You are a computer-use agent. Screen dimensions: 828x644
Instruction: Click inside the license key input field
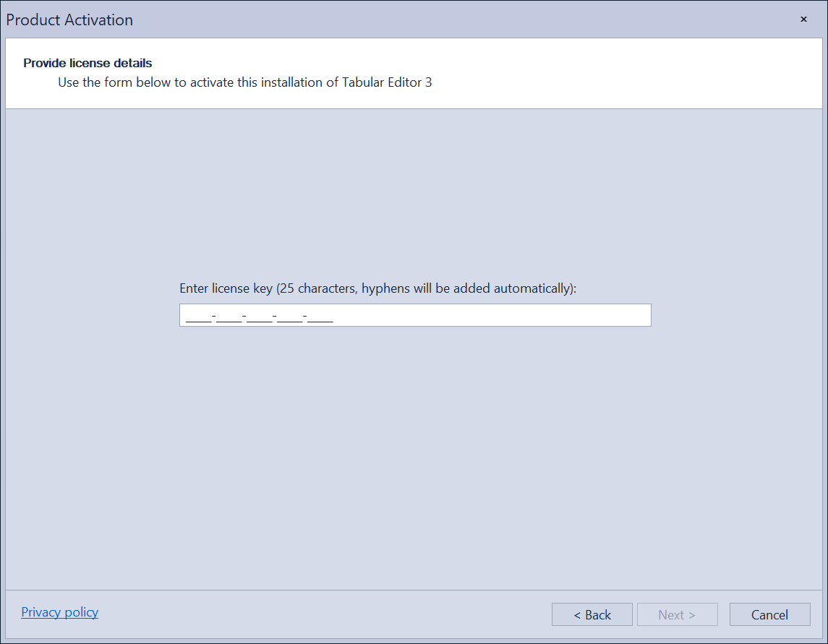pyautogui.click(x=414, y=315)
